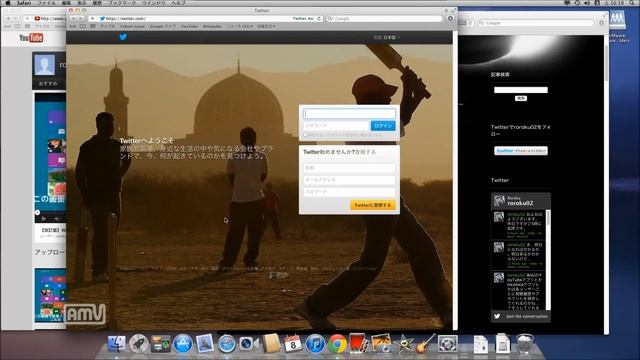Go back in the Twitter Safari window
Viewport: 640px width, 360px height.
tap(73, 18)
